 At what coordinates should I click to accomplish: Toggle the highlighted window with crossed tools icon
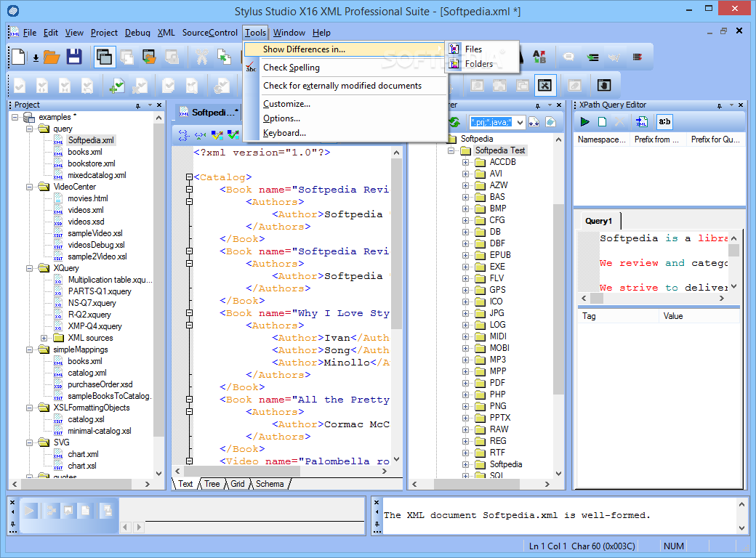[x=544, y=86]
